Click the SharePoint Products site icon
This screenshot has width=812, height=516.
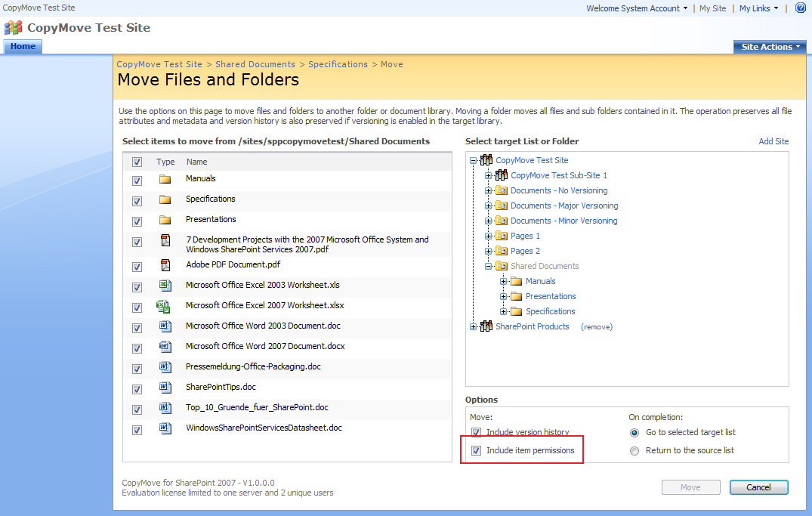486,326
